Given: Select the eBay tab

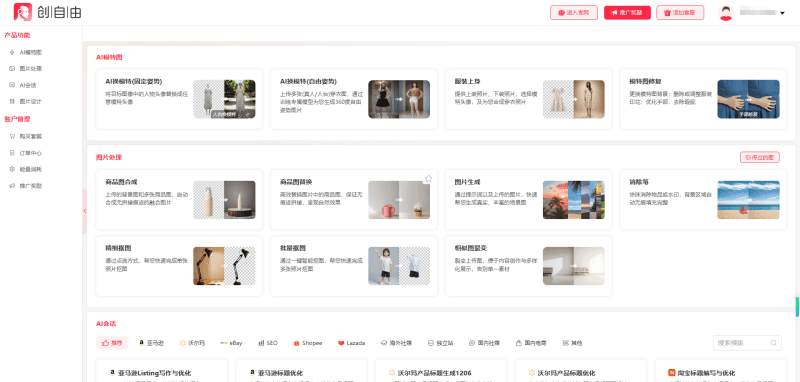Looking at the screenshot, I should point(231,343).
